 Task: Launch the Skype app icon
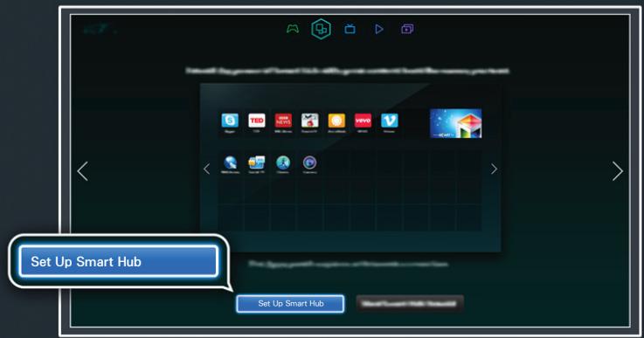pyautogui.click(x=230, y=121)
